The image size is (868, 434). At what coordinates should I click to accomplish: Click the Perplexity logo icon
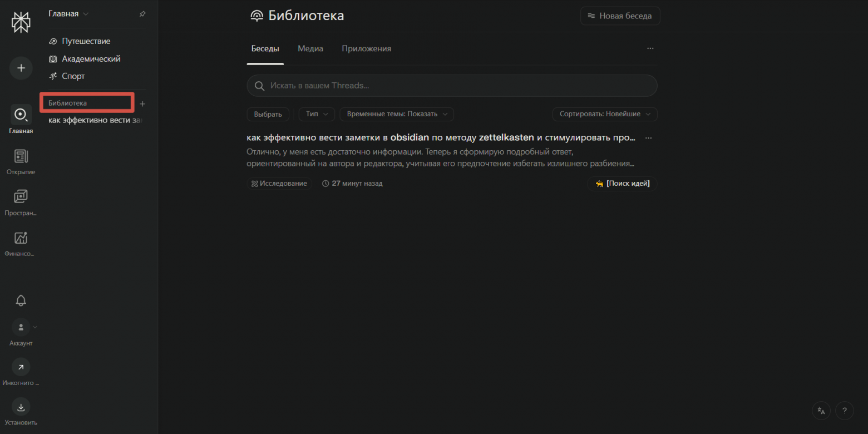coord(21,23)
